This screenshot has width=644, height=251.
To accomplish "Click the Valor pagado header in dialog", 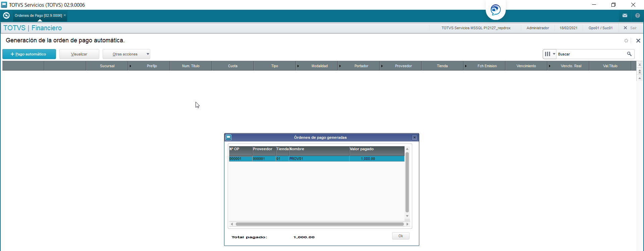I will 377,151.
